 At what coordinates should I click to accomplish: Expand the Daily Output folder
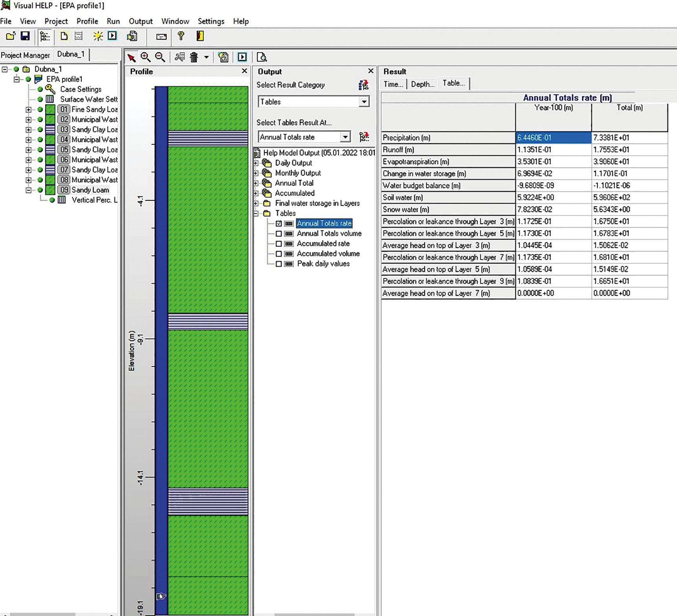pos(256,163)
